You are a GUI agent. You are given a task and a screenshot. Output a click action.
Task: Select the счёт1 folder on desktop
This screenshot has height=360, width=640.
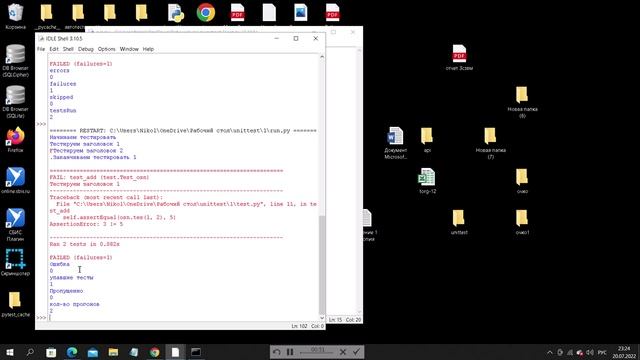[x=522, y=222]
